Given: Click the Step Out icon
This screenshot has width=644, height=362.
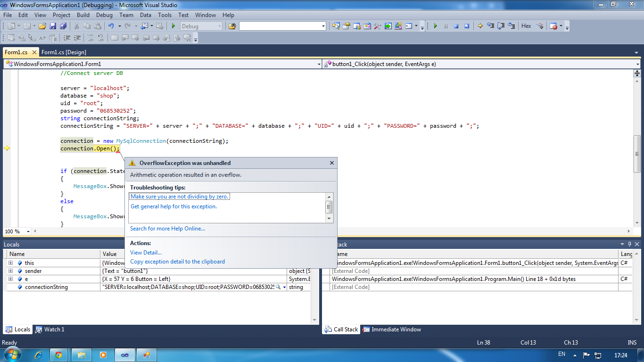Looking at the screenshot, I should tap(512, 26).
